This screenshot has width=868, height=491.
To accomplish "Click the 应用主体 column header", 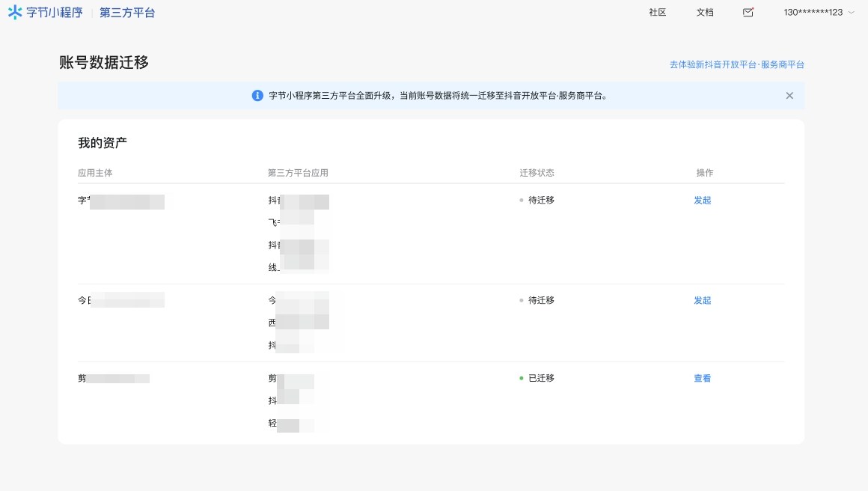I will coord(95,173).
